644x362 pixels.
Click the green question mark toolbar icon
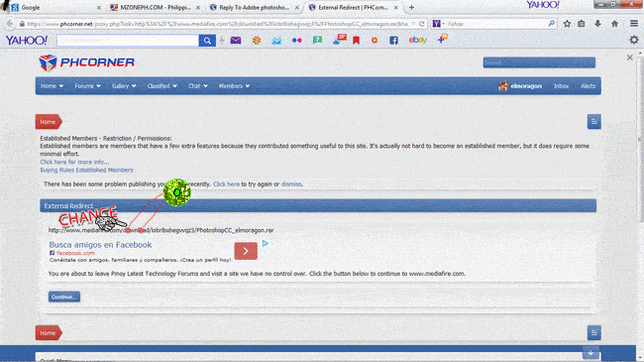point(317,40)
